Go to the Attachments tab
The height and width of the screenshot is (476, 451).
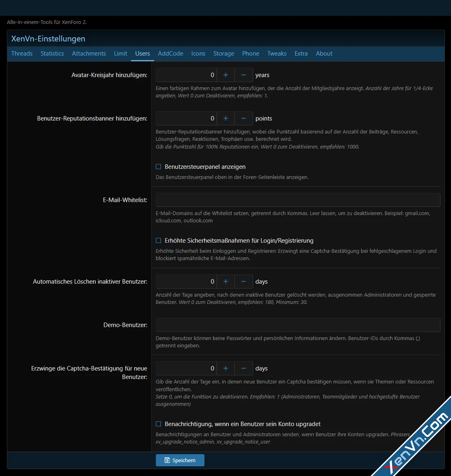[89, 54]
